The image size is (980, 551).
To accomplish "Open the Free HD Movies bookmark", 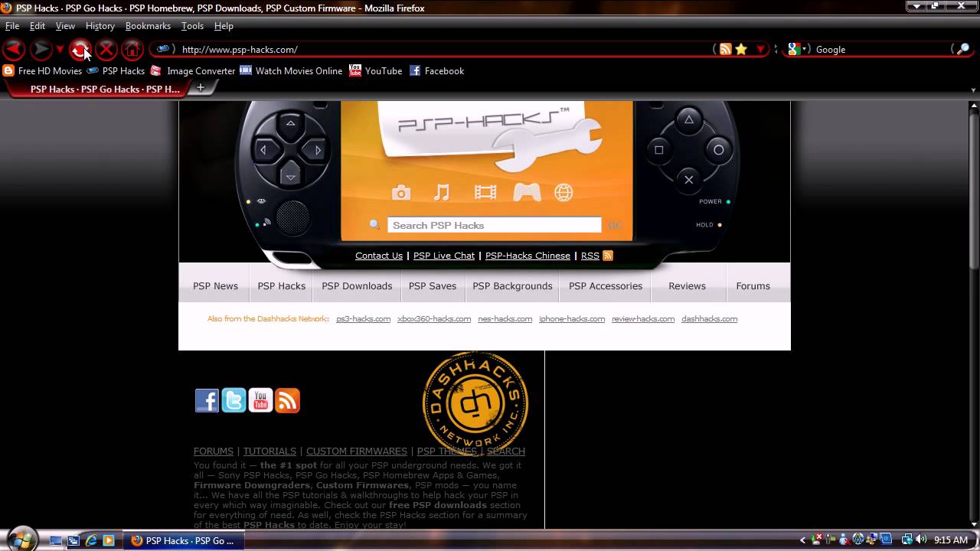I will pos(43,70).
